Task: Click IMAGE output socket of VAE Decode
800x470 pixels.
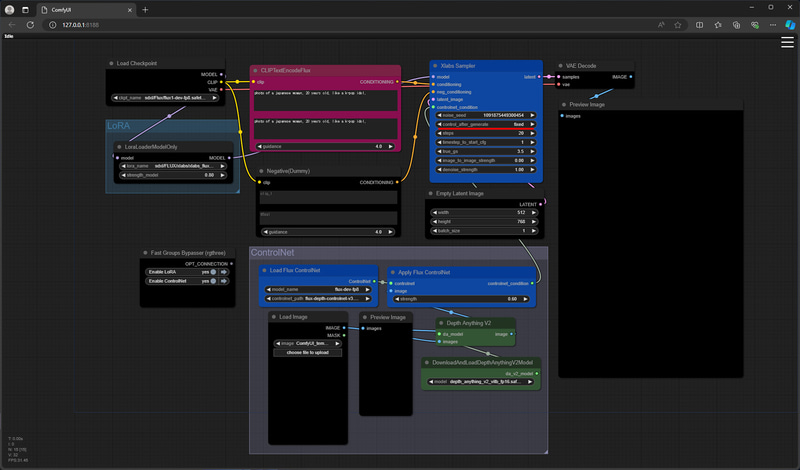Action: click(x=631, y=77)
